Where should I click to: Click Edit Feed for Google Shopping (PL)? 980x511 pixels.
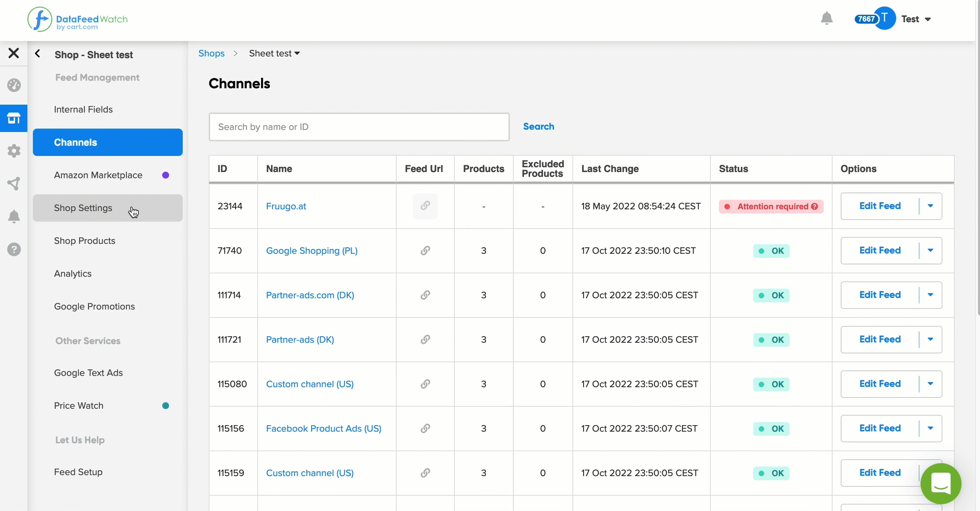(x=880, y=251)
